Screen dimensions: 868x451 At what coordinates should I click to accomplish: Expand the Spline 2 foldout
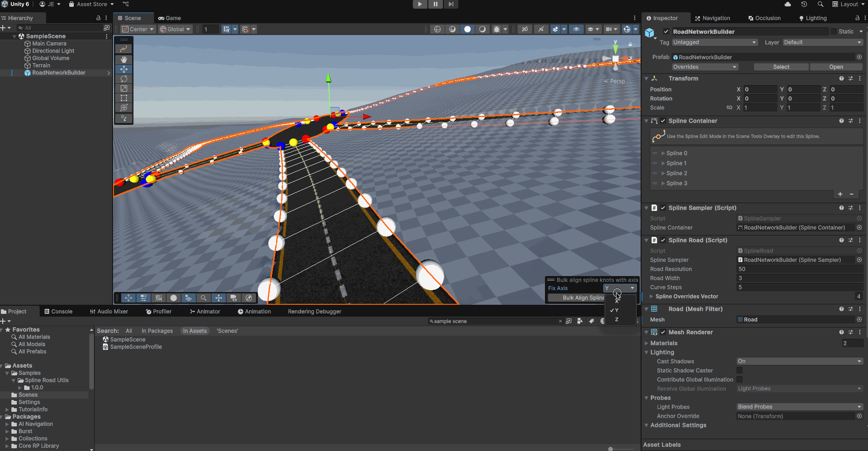pyautogui.click(x=663, y=173)
